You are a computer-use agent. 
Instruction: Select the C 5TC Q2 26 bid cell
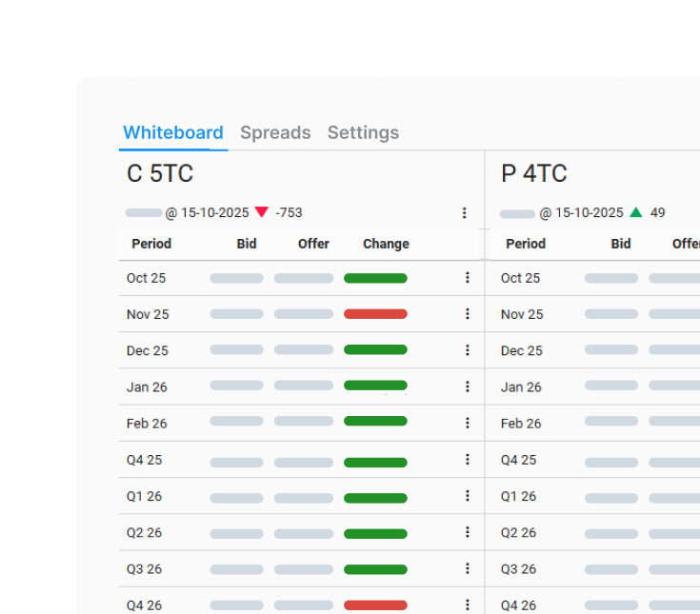click(x=236, y=533)
